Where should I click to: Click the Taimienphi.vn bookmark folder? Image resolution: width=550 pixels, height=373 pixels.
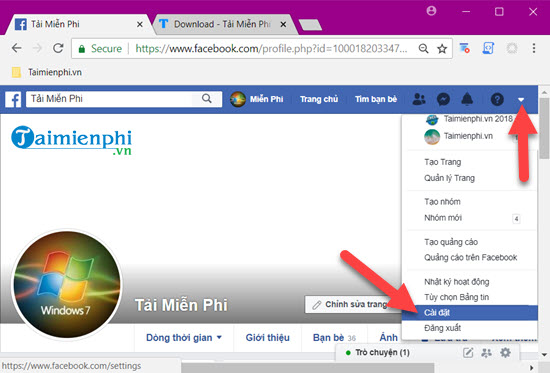point(47,72)
